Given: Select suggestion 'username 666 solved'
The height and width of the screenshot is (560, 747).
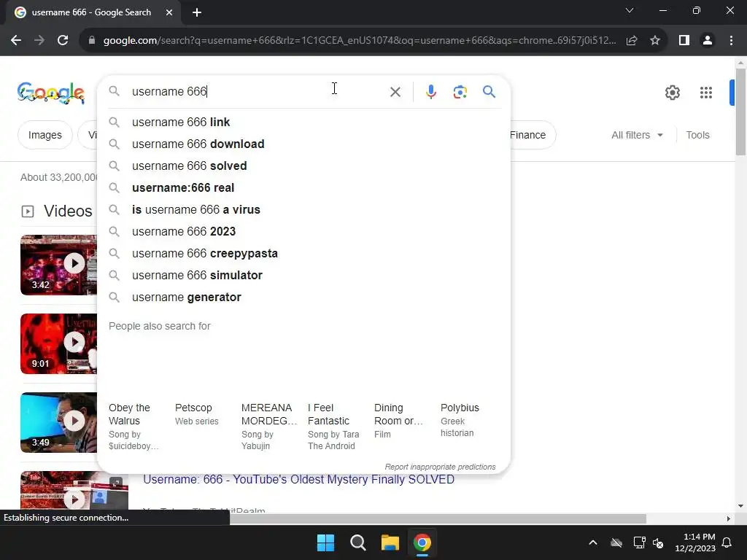Looking at the screenshot, I should (304, 166).
